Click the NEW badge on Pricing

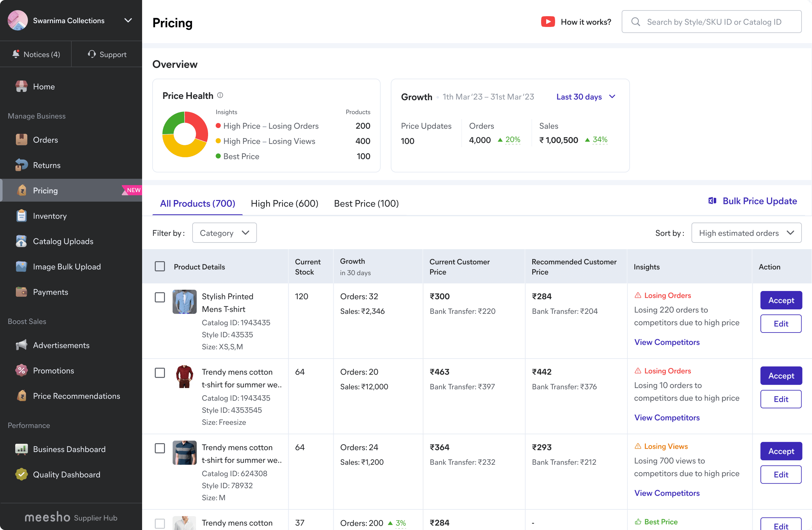point(132,190)
